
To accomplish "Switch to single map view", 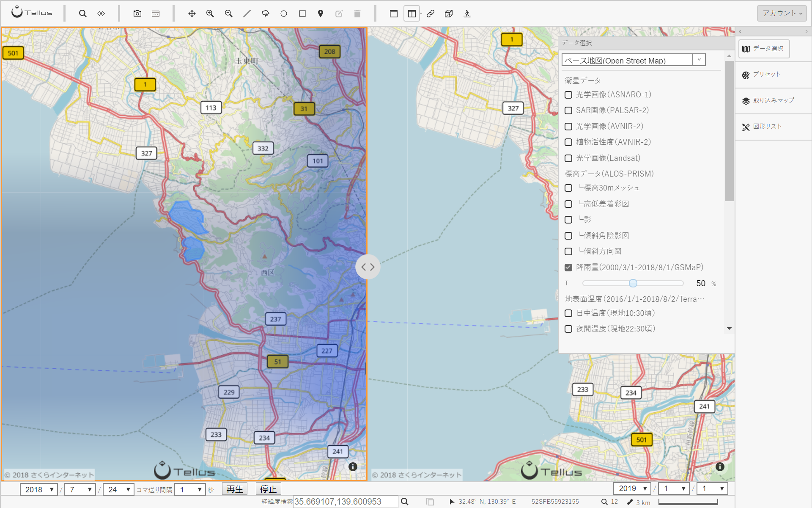I will tap(394, 14).
